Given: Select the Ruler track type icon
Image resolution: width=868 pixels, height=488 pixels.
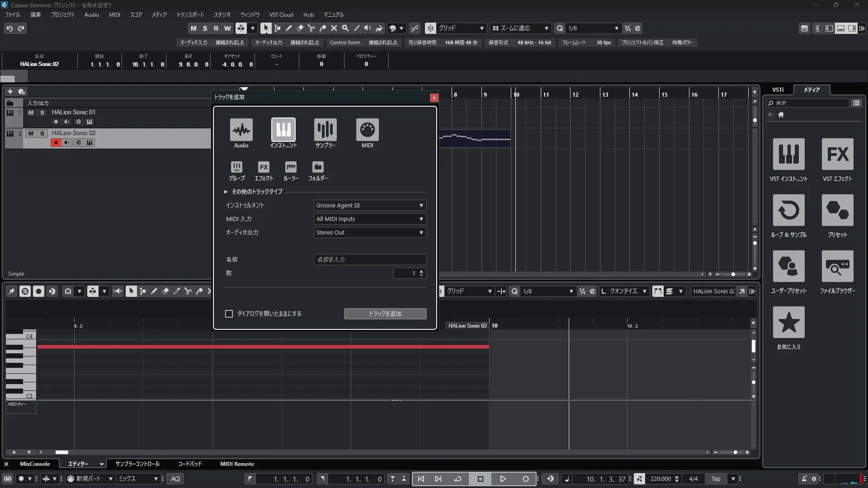Looking at the screenshot, I should tap(291, 167).
